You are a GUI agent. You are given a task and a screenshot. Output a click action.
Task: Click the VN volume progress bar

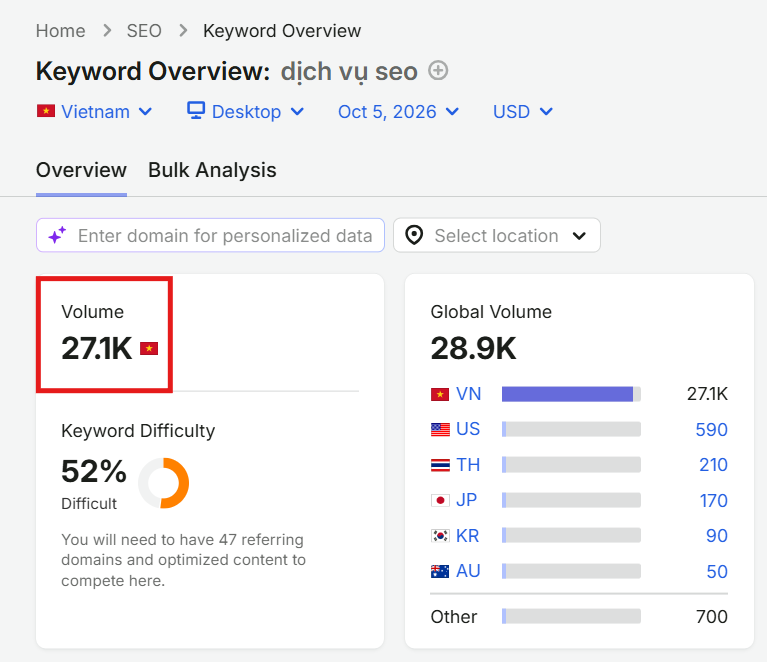[x=571, y=394]
